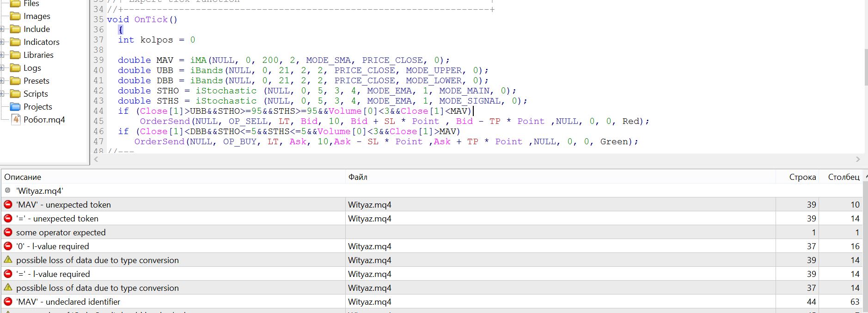Click OP_BUY in OrderSend line 47
868x313 pixels.
[x=239, y=141]
